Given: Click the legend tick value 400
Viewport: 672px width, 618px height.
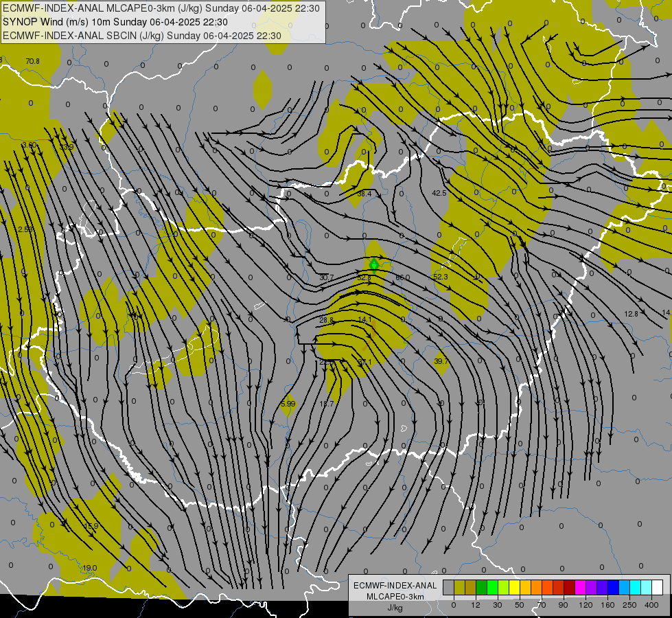Looking at the screenshot, I should tap(651, 605).
